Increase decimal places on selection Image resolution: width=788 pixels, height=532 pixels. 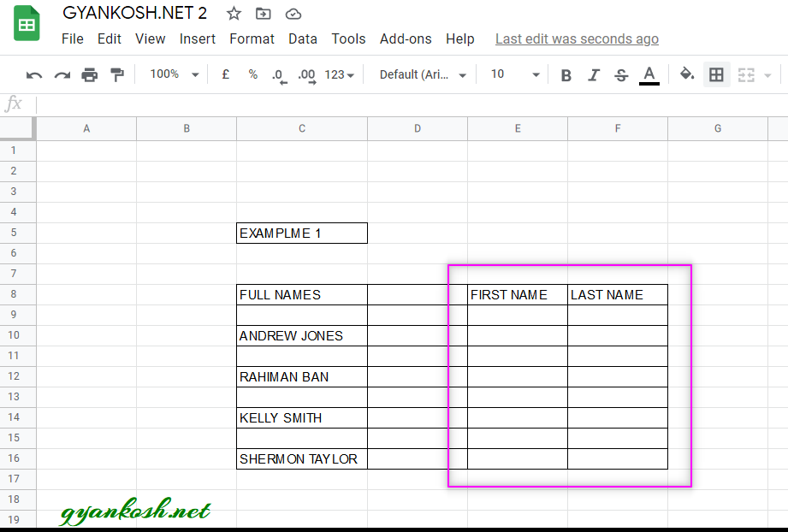coord(306,74)
